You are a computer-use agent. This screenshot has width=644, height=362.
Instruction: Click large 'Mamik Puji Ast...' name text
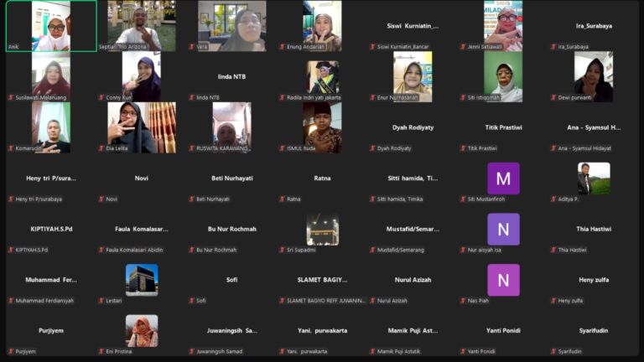coord(413,330)
